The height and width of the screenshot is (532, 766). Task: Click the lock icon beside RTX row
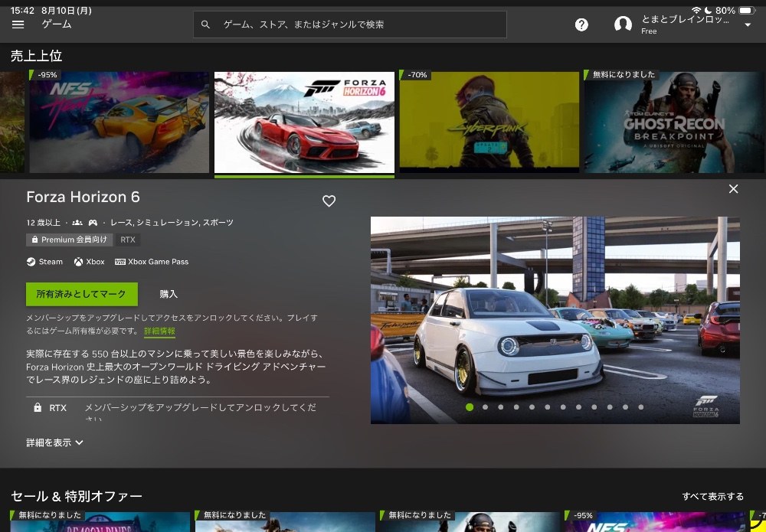coord(37,407)
